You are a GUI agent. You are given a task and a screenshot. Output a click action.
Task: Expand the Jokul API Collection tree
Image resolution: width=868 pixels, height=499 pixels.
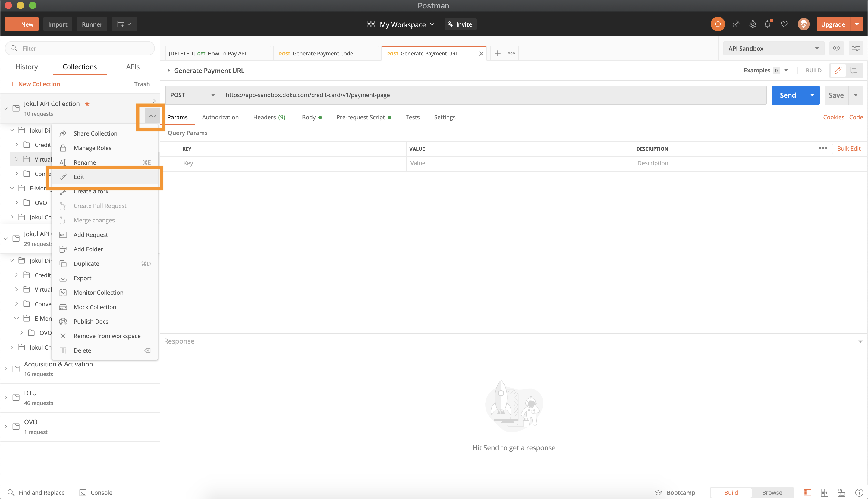[x=5, y=108]
